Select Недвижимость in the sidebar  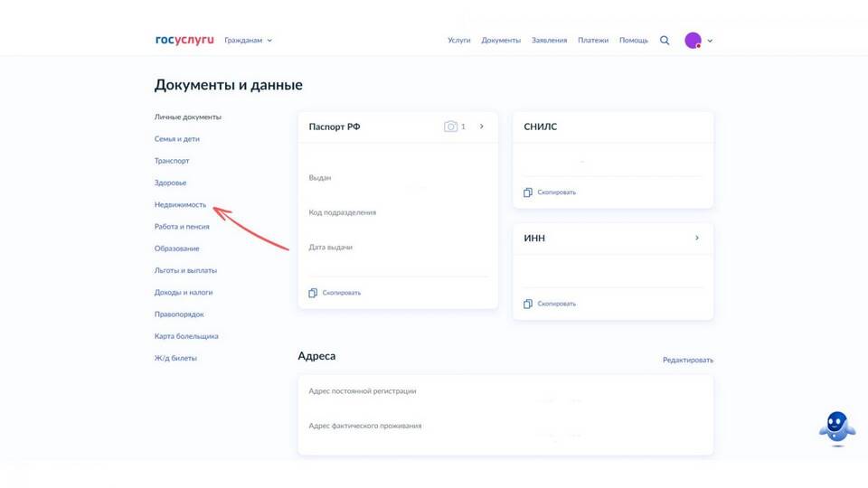coord(180,205)
